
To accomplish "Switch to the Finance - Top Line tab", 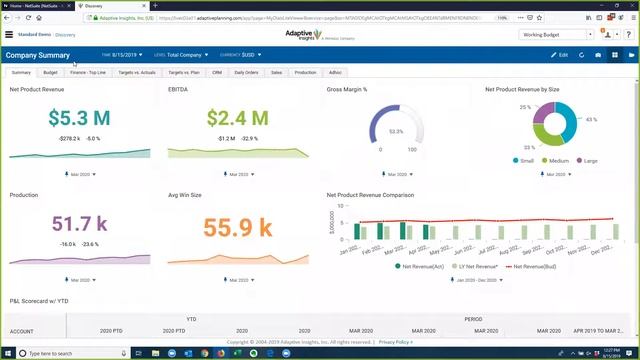I will tap(88, 72).
